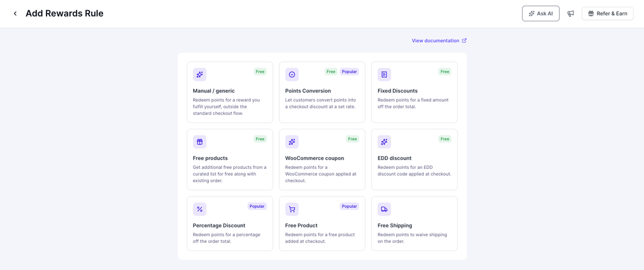Click the back arrow beside Add Rewards Rule

click(15, 14)
